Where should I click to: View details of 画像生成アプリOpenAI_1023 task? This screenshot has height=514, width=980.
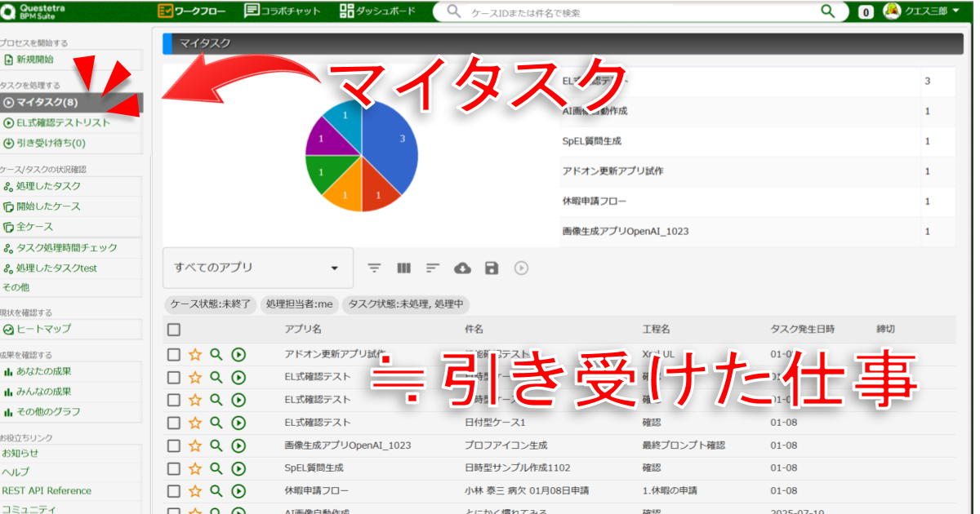[x=216, y=445]
